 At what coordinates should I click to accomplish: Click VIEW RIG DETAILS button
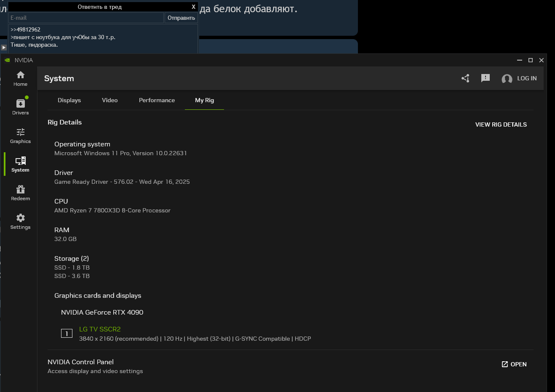coord(501,124)
